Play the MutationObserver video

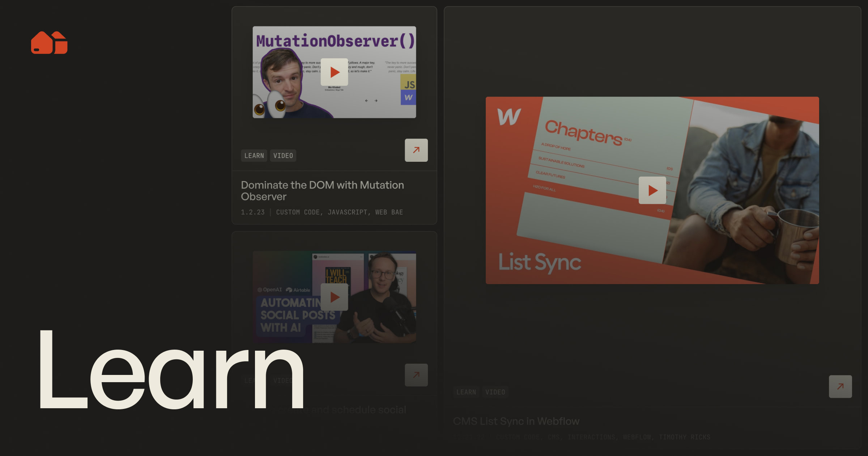click(334, 72)
